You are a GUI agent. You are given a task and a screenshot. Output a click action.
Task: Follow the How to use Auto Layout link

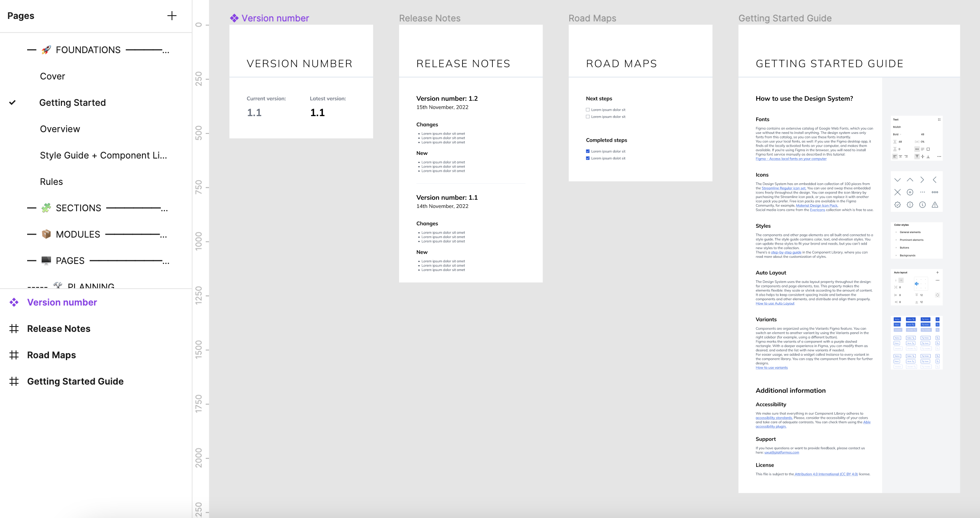pyautogui.click(x=775, y=303)
